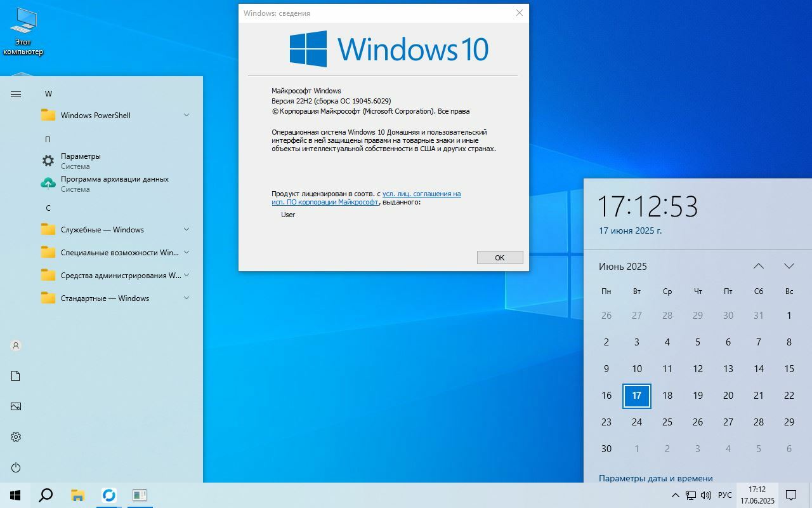Select June 25 in the calendar
Image resolution: width=812 pixels, height=508 pixels.
pos(667,422)
